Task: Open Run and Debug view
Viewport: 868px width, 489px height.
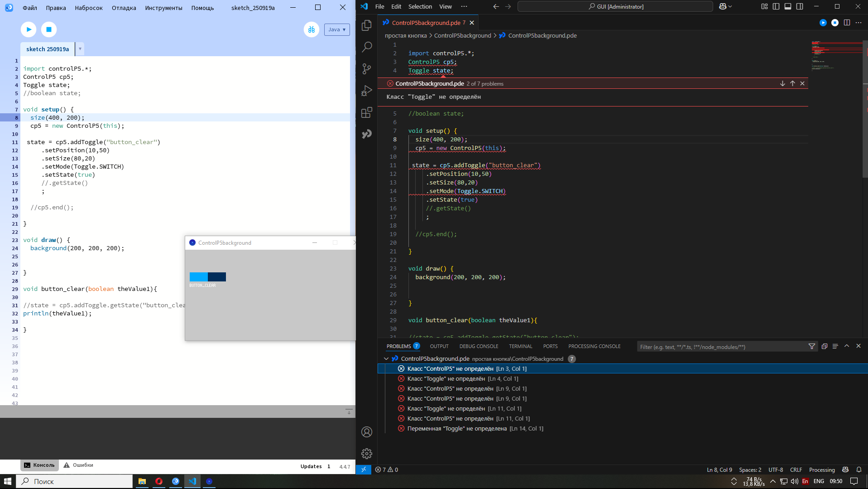Action: pos(367,91)
